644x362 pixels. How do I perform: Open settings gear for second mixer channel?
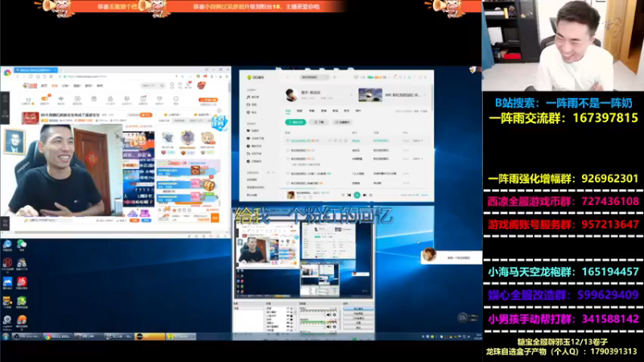coord(334,327)
